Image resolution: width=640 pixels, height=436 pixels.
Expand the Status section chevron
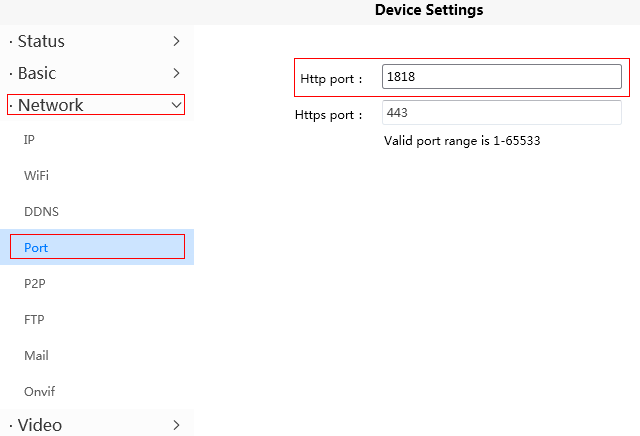176,41
